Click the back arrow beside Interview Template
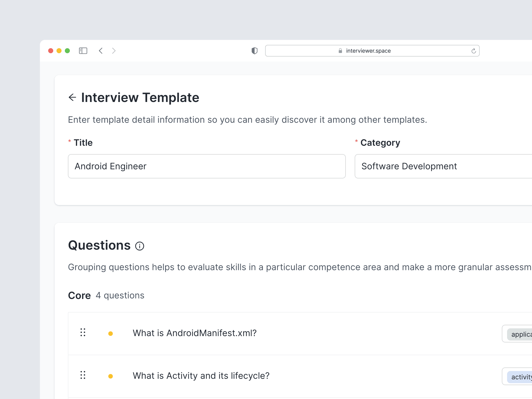 (x=72, y=97)
